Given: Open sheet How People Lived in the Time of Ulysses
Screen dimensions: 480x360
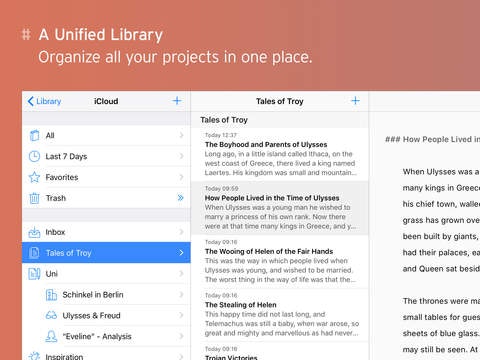Looking at the screenshot, I should 280,208.
